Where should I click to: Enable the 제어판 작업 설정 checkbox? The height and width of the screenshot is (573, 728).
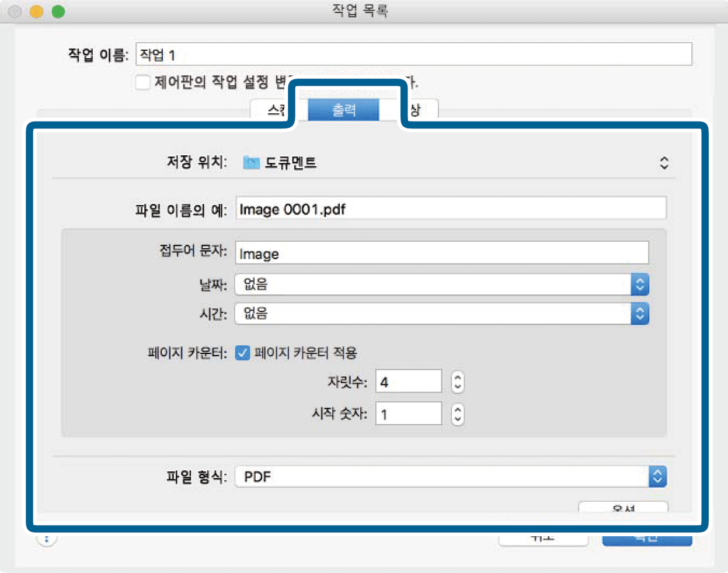pos(142,82)
